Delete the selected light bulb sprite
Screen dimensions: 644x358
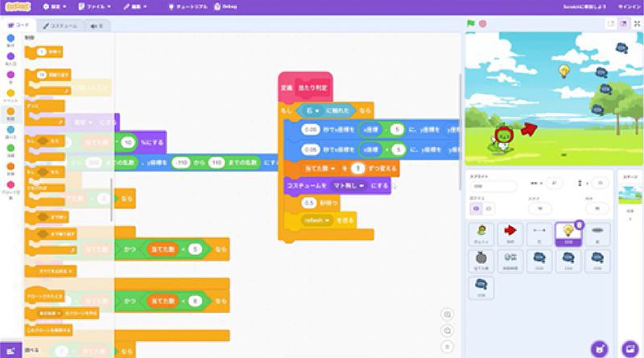(579, 224)
